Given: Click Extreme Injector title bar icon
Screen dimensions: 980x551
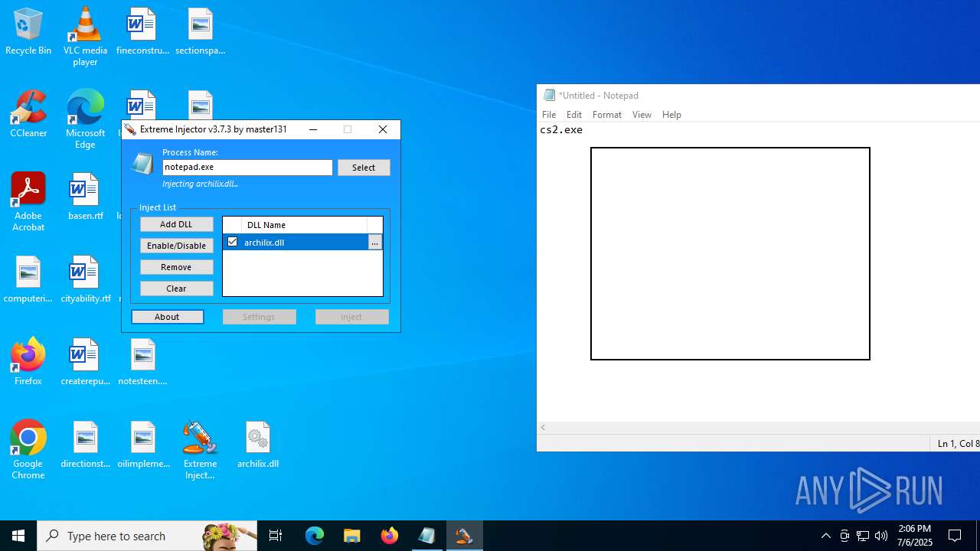Looking at the screenshot, I should tap(131, 129).
